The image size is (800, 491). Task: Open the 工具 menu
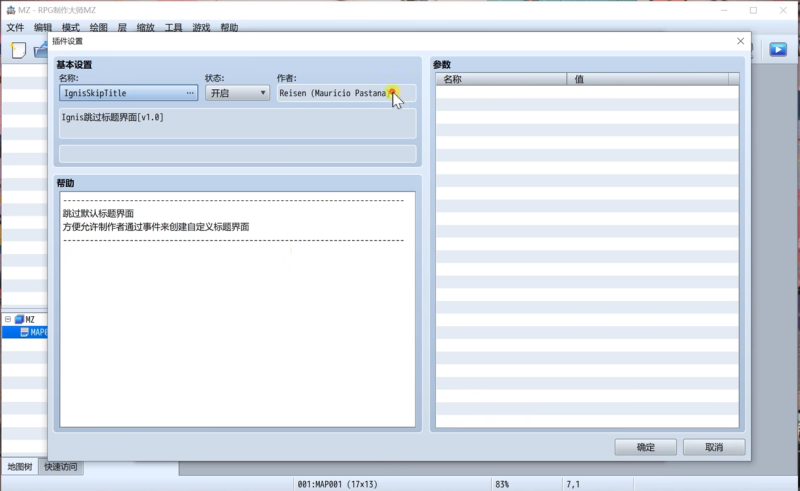173,28
